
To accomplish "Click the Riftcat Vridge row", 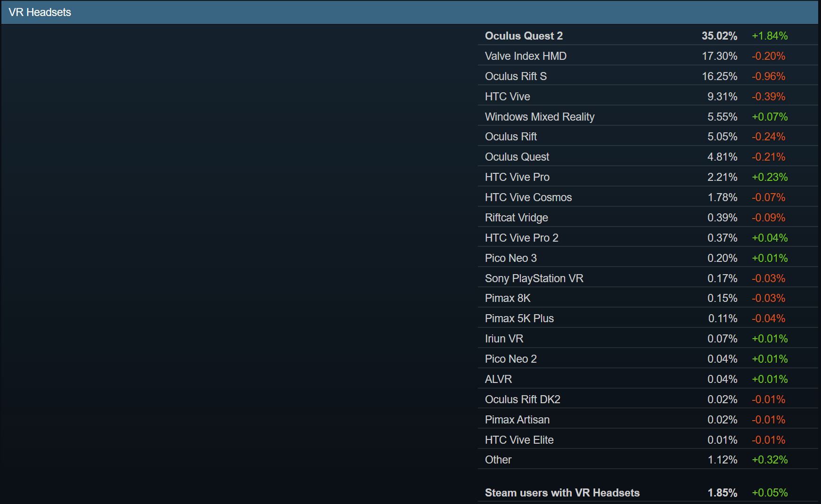I will point(517,218).
